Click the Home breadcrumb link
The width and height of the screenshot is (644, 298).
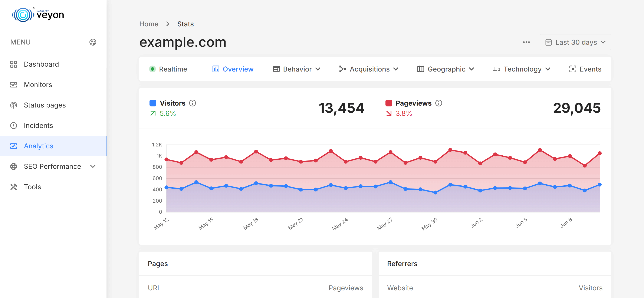coord(149,24)
